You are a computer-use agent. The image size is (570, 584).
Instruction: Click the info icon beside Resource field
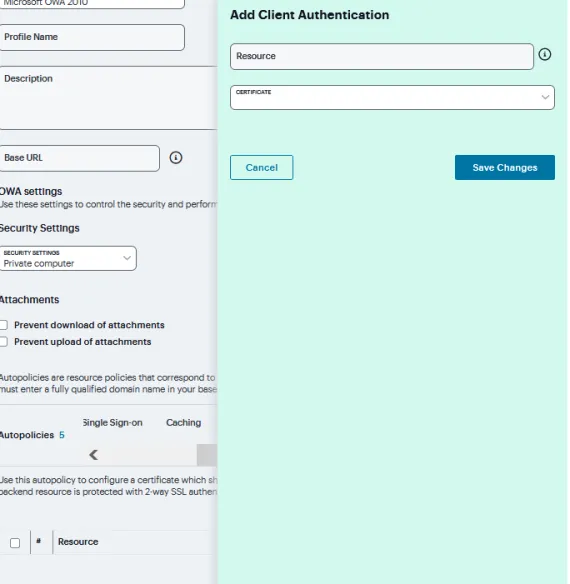544,54
